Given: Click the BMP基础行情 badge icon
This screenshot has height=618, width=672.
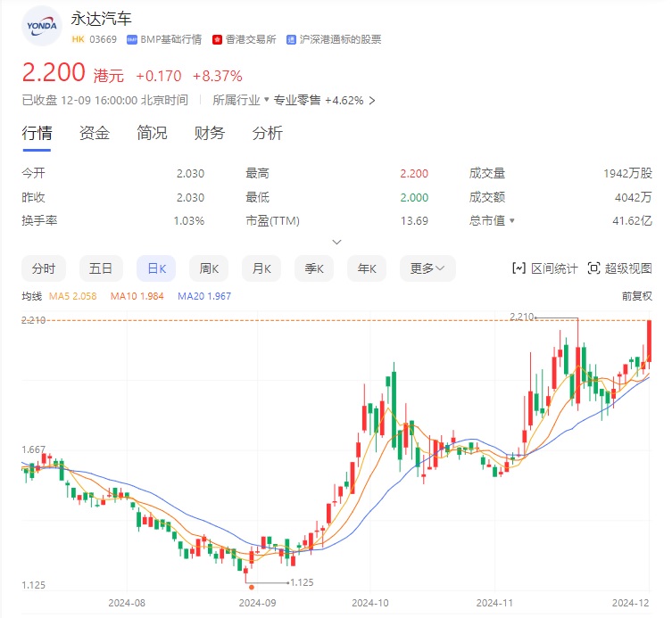Looking at the screenshot, I should [132, 39].
